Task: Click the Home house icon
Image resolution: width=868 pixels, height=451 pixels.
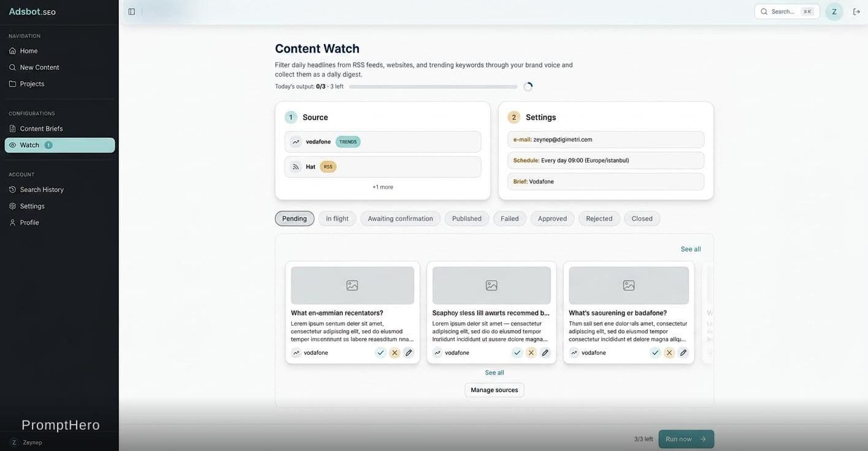Action: point(12,51)
